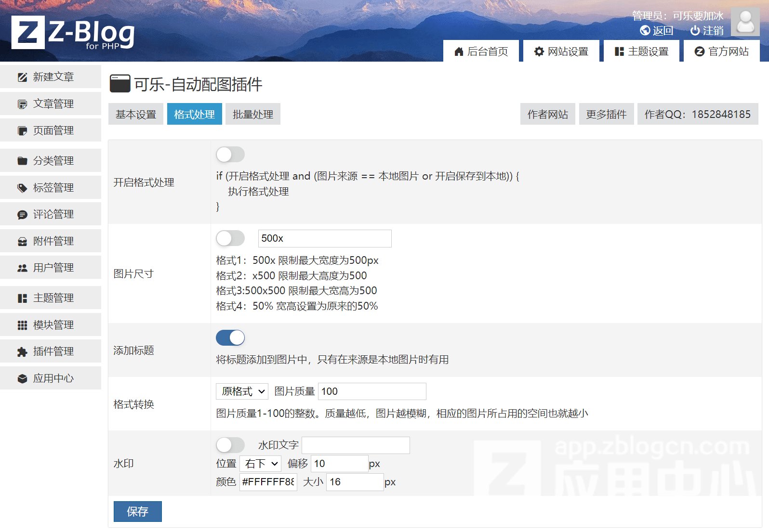Click the 主题管理 layout icon
The height and width of the screenshot is (532, 769).
(x=22, y=298)
